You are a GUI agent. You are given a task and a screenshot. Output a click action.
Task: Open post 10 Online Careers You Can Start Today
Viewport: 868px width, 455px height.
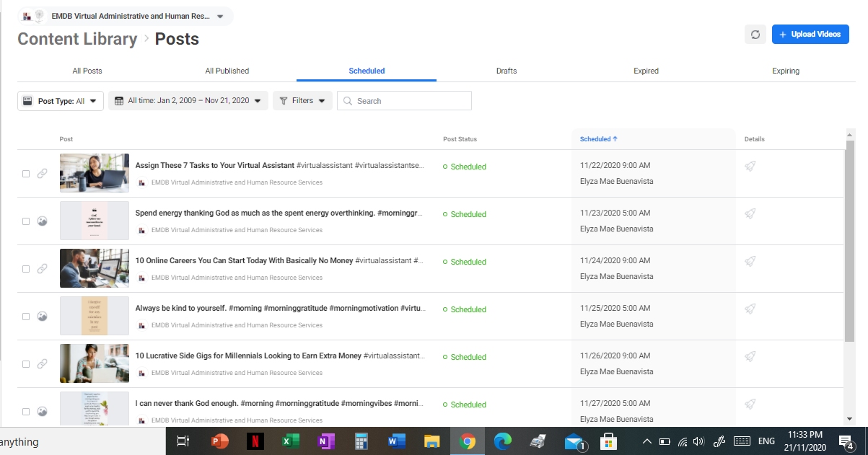[244, 260]
